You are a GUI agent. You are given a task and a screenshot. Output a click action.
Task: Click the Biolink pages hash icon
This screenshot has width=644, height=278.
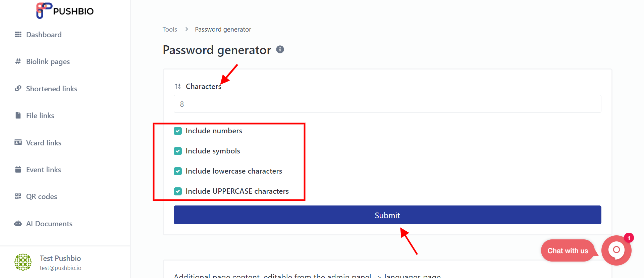coord(18,61)
